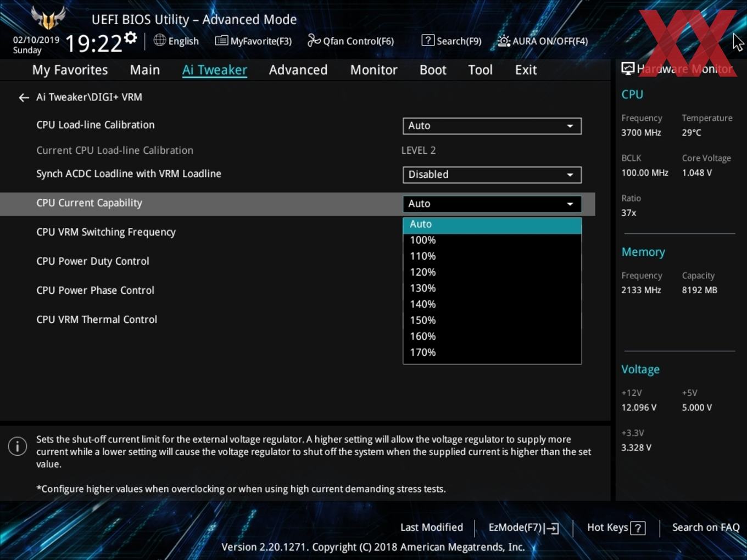Viewport: 747px width, 560px height.
Task: Click the 29°C temperature reading
Action: point(692,132)
